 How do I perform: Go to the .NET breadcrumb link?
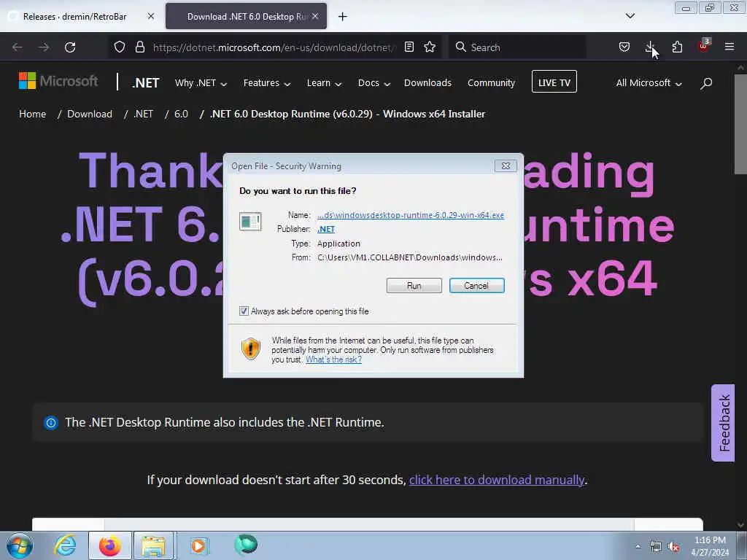(x=144, y=114)
